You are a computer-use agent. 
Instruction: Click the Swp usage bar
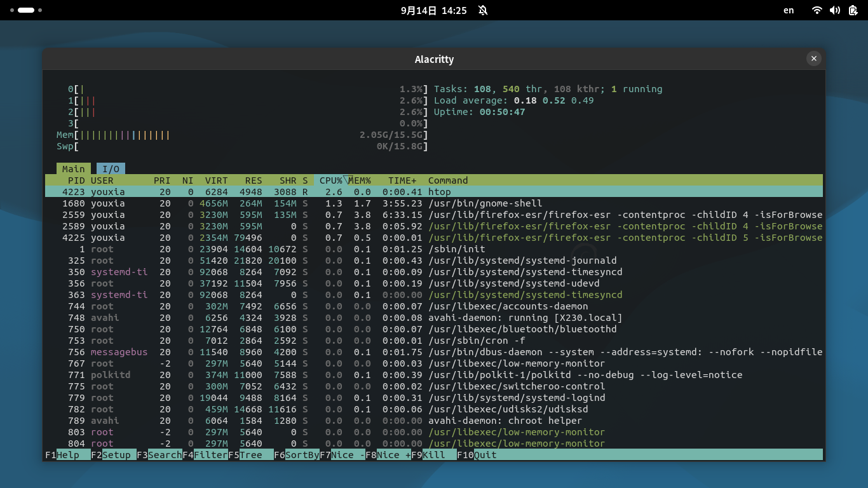(x=242, y=146)
